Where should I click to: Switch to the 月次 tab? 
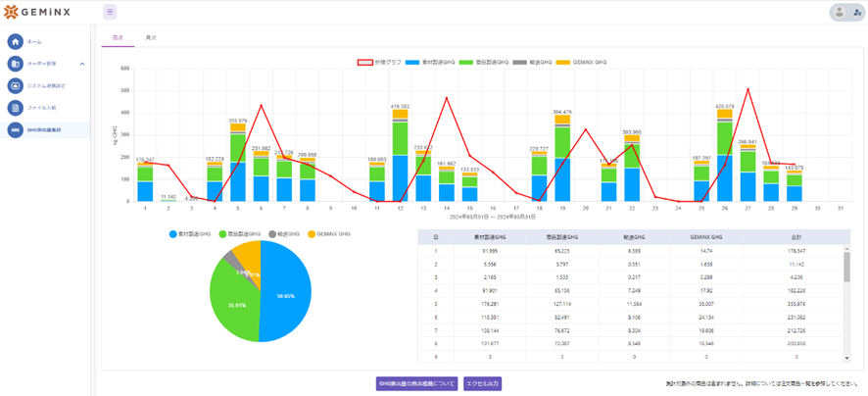(x=151, y=37)
